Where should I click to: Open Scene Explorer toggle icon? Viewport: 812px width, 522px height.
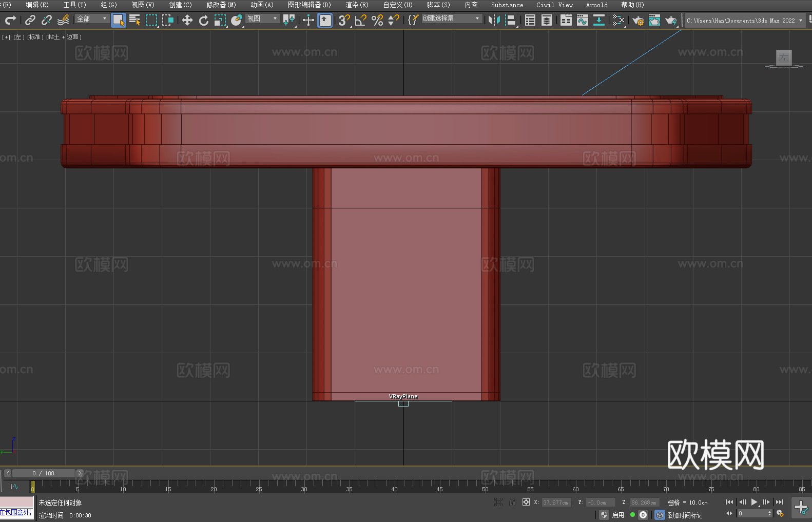530,20
